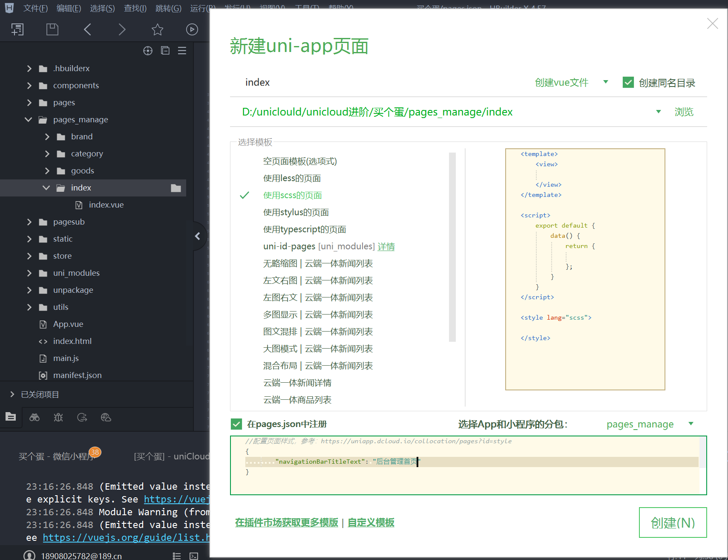Open the 详情 link for uni-id-pages
Viewport: 728px width, 560px height.
pos(386,246)
